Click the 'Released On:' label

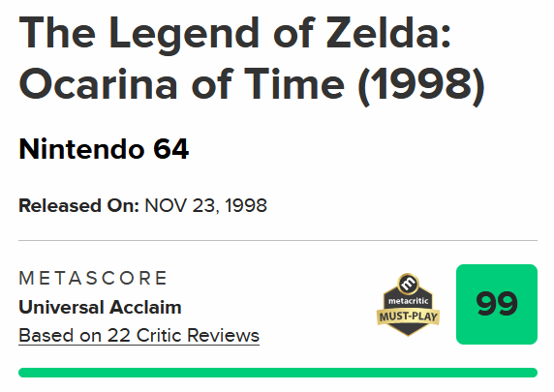pos(78,205)
